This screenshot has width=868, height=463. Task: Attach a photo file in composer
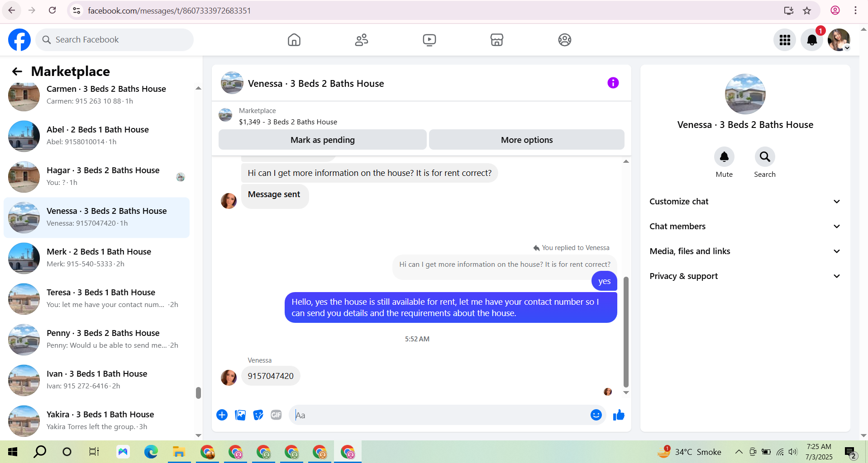click(240, 415)
